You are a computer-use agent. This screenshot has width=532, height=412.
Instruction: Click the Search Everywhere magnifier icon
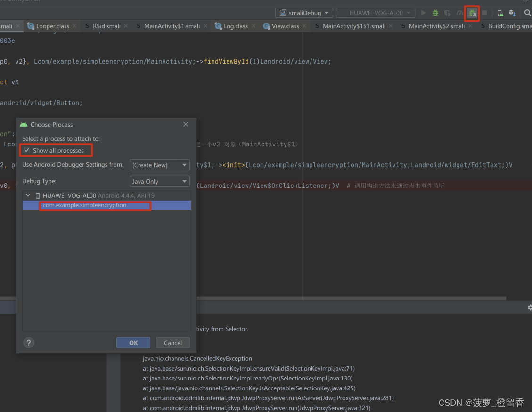(x=527, y=13)
